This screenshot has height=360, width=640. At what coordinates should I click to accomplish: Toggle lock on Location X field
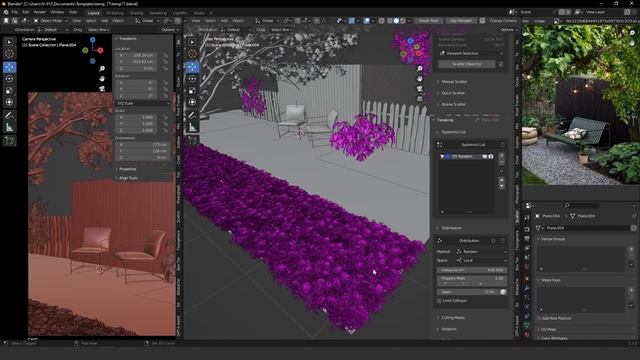coord(165,55)
